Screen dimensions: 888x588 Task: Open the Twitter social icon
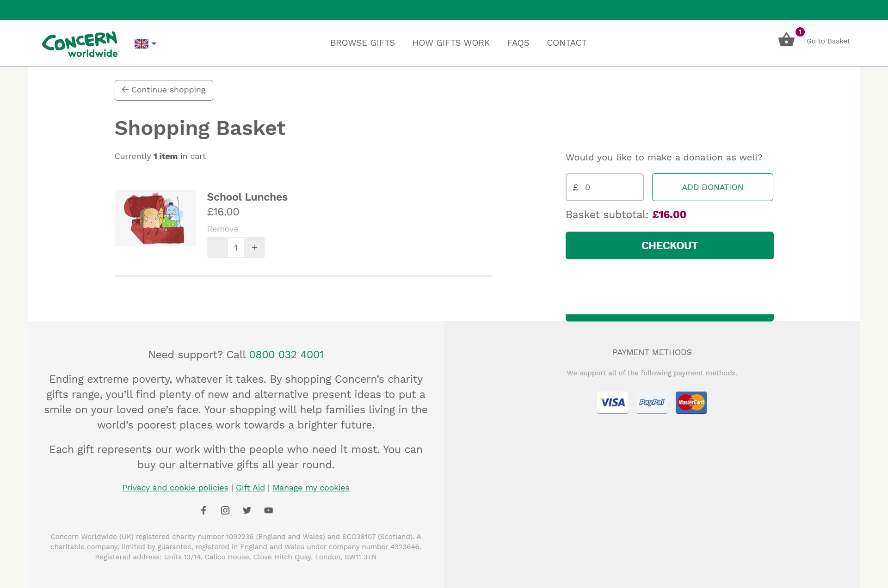pyautogui.click(x=247, y=510)
